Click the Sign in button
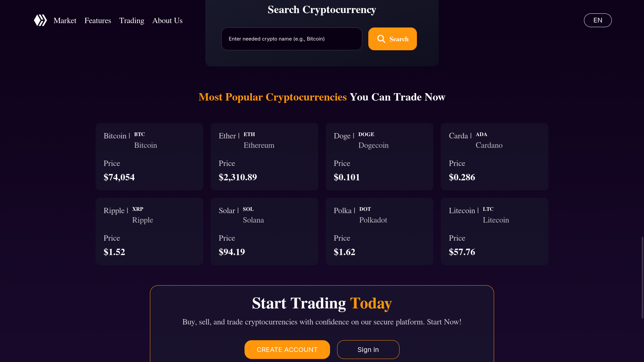Screen dimensions: 644x362 coord(368,349)
